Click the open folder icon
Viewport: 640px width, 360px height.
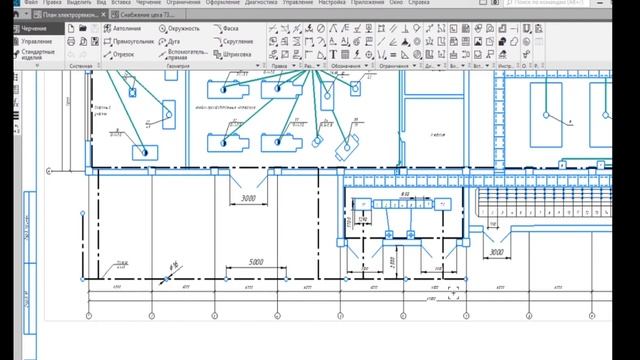83,29
